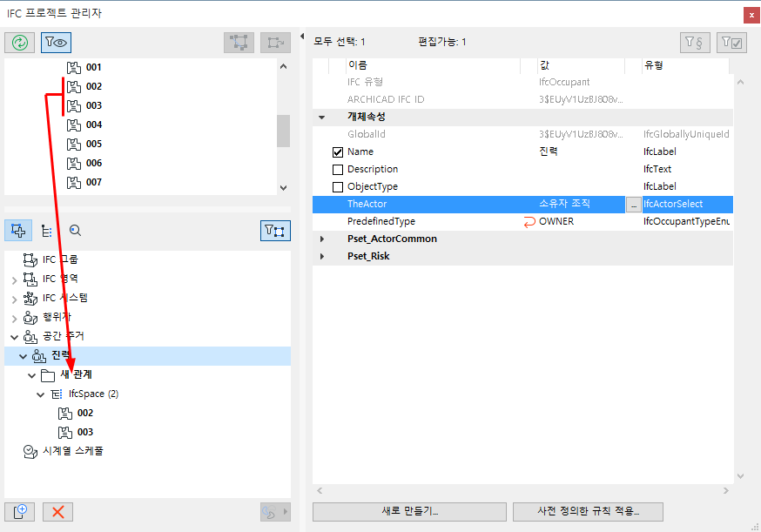Click the 유형 column header
761x532 pixels.
(x=685, y=65)
